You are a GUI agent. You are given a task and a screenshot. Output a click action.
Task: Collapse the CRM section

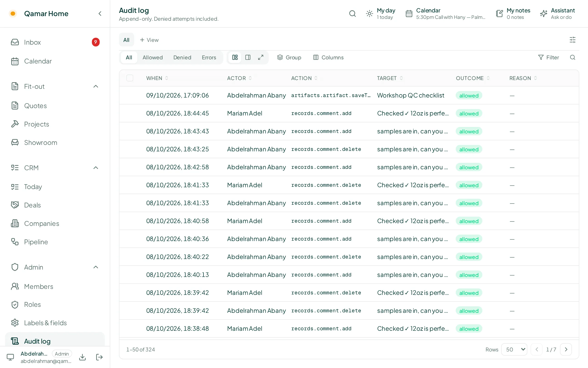point(96,168)
